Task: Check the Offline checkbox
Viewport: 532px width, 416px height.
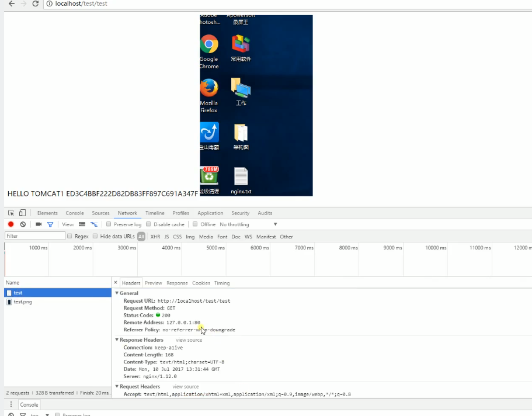Action: pyautogui.click(x=195, y=224)
